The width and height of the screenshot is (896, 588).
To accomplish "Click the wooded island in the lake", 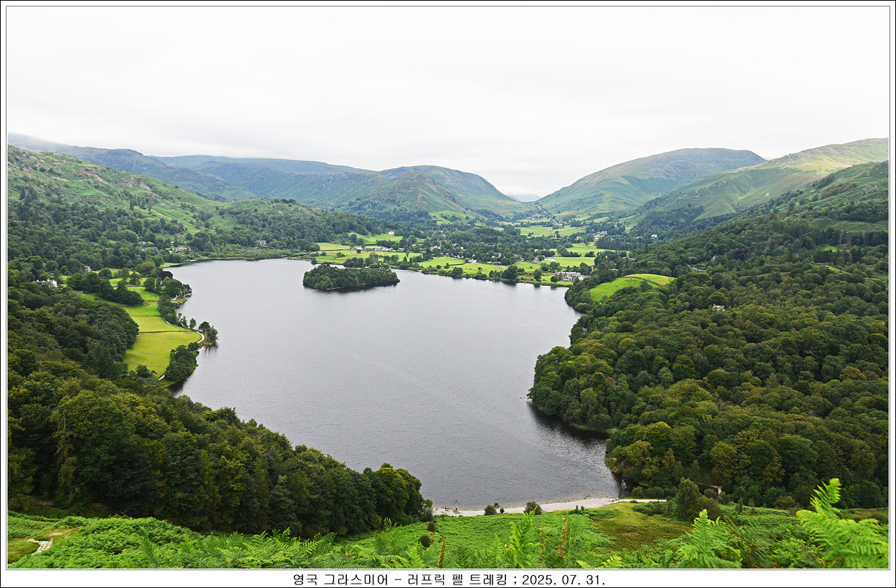I will 351,277.
